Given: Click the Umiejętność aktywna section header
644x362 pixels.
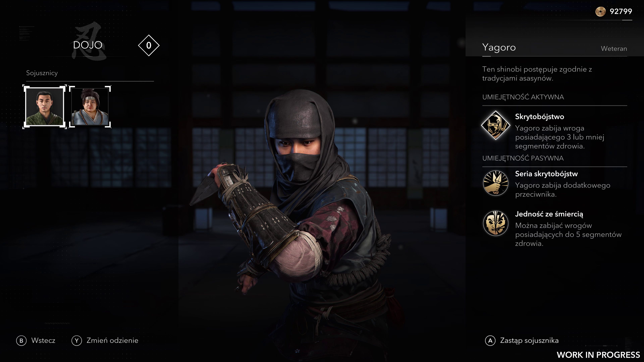Looking at the screenshot, I should pyautogui.click(x=523, y=97).
